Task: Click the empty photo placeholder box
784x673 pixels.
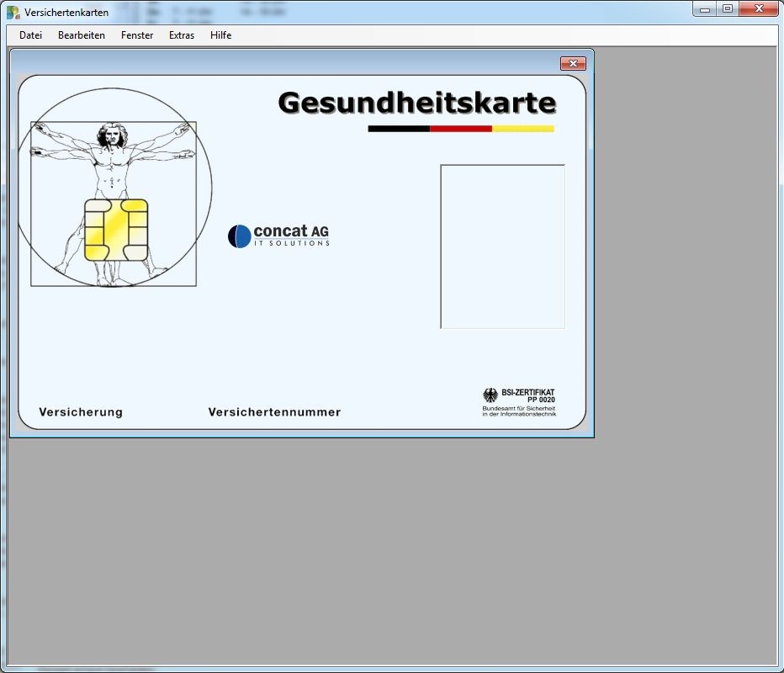Action: (x=502, y=246)
